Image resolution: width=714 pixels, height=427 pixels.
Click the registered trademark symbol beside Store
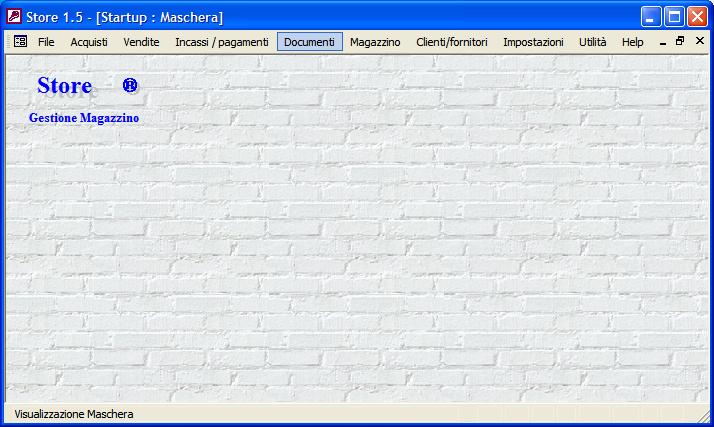(130, 86)
